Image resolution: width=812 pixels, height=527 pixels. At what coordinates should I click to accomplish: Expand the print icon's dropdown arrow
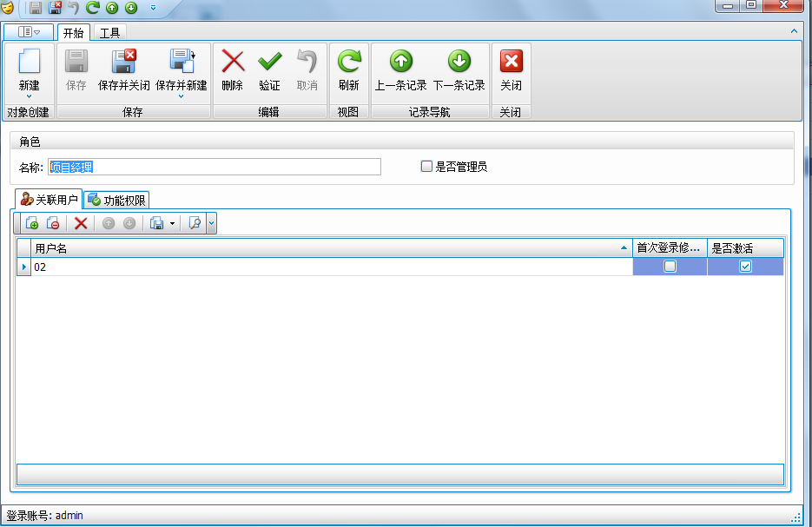click(173, 223)
